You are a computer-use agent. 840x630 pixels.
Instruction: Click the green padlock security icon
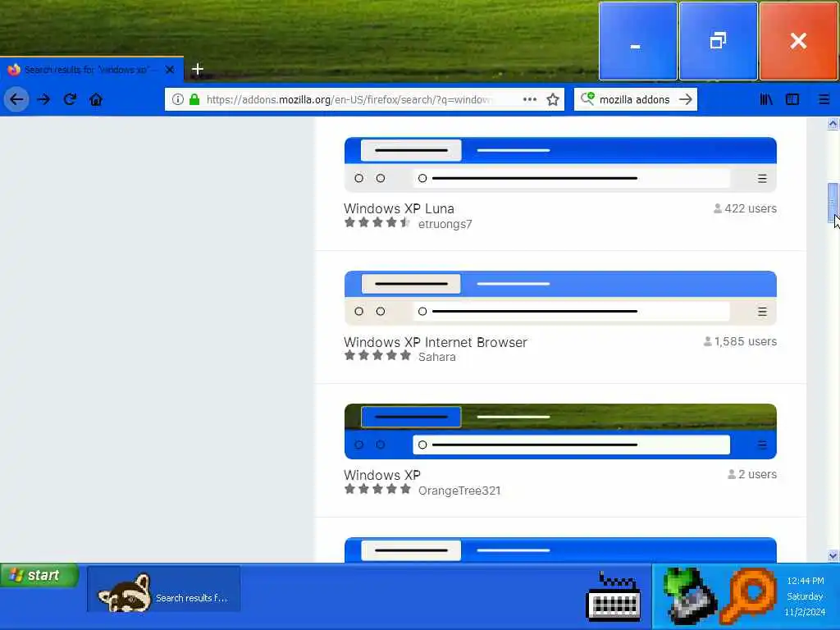[x=194, y=99]
